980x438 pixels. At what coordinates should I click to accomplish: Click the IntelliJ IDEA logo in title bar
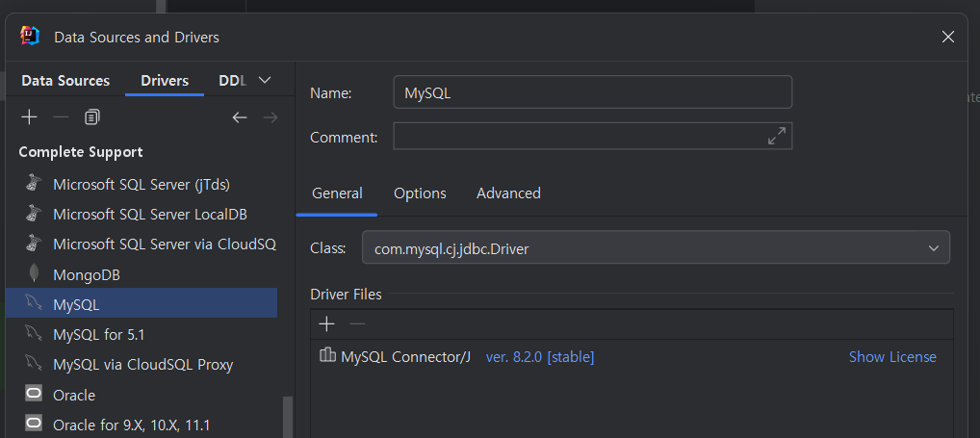(x=30, y=36)
